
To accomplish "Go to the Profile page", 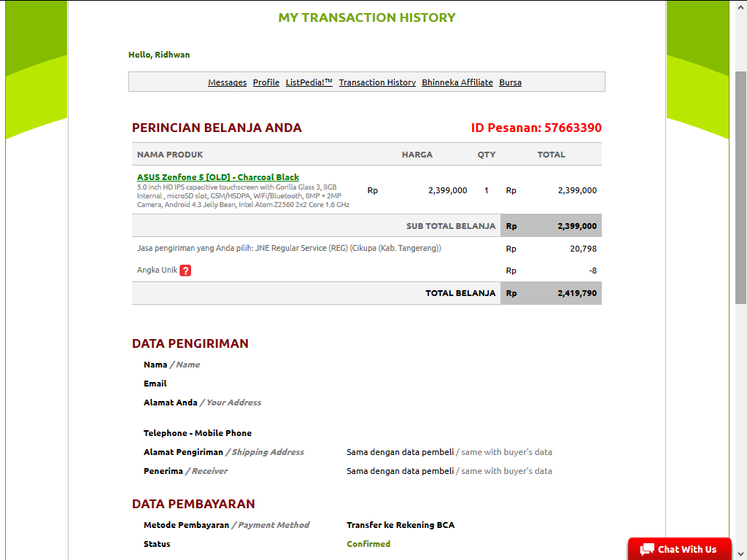I will tap(266, 82).
